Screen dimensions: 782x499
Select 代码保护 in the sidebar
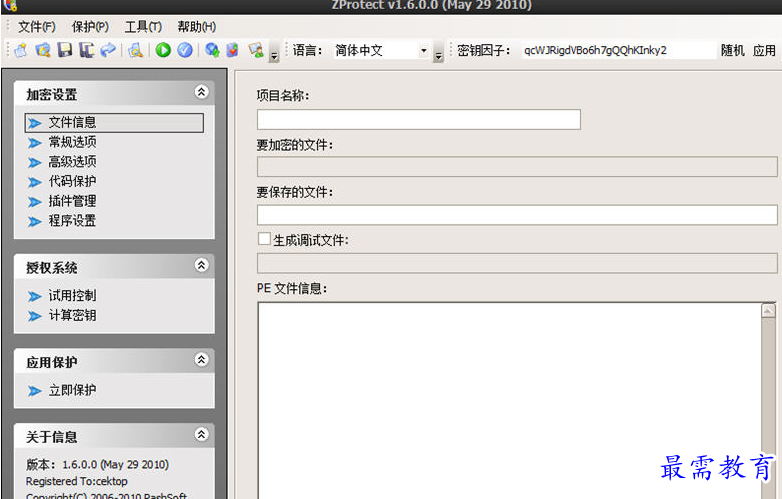72,181
